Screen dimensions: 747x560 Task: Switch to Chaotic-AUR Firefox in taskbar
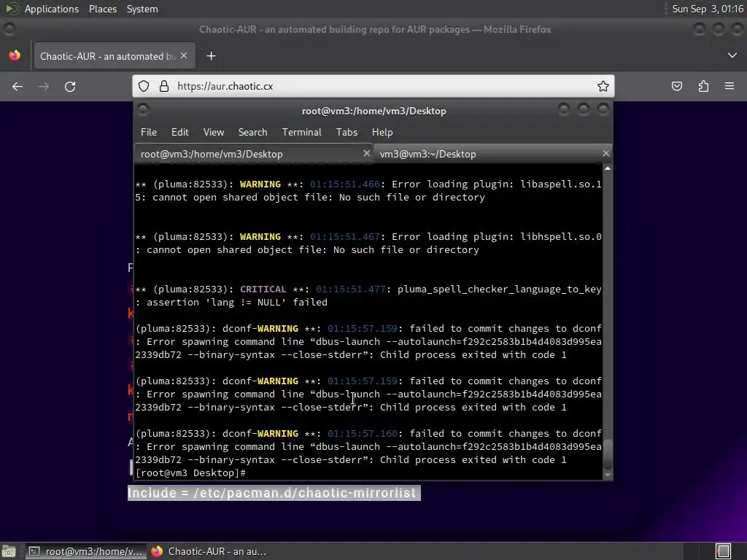tap(208, 551)
